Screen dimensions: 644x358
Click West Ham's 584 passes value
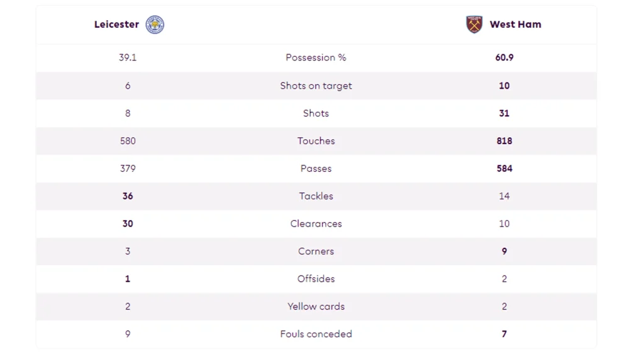[504, 169]
